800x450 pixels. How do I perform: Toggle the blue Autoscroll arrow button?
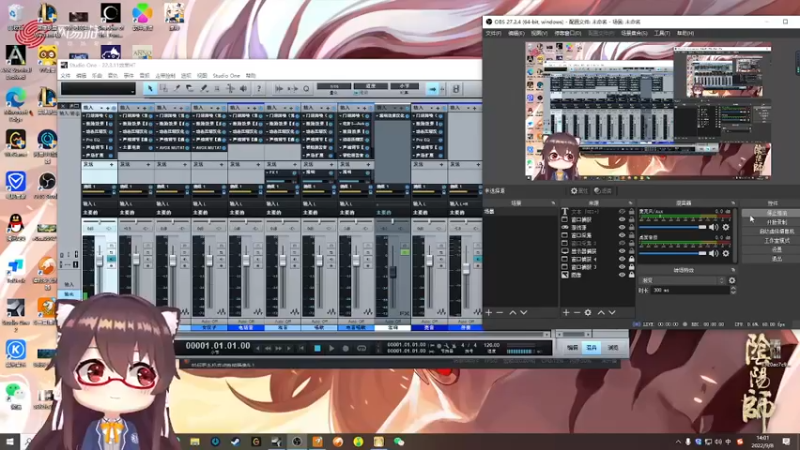[x=432, y=89]
